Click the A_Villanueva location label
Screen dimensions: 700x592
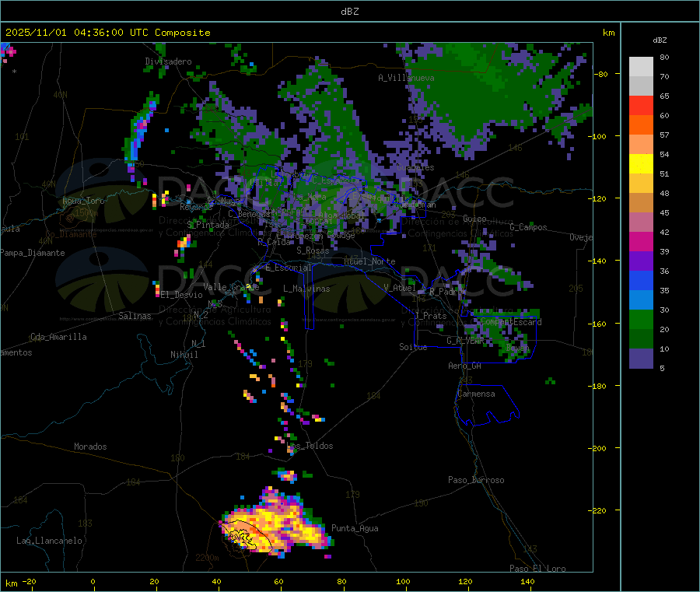pyautogui.click(x=406, y=78)
